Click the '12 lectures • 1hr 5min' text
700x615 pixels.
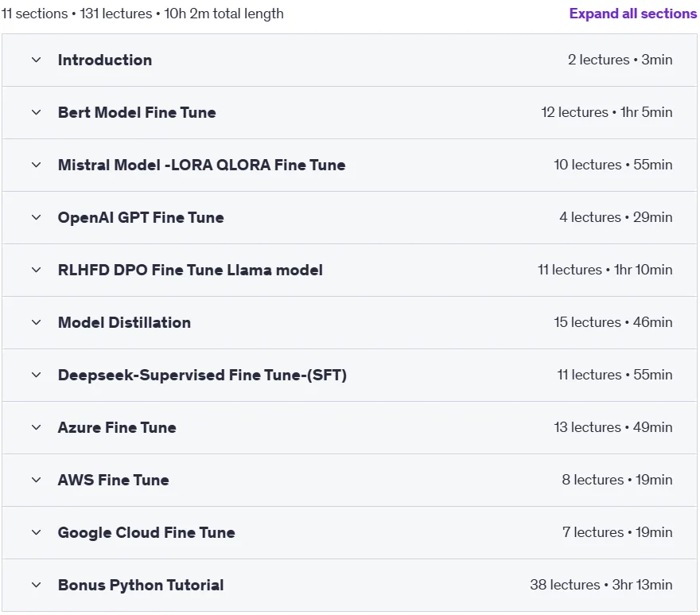point(607,112)
